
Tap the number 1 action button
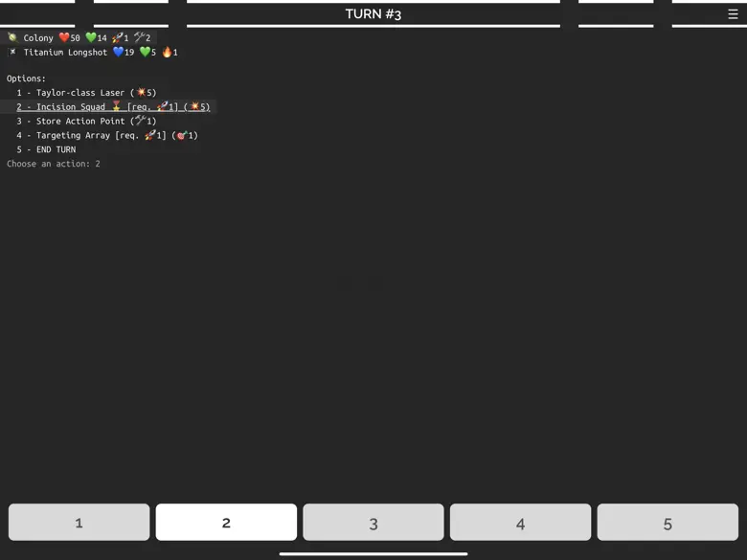[79, 523]
